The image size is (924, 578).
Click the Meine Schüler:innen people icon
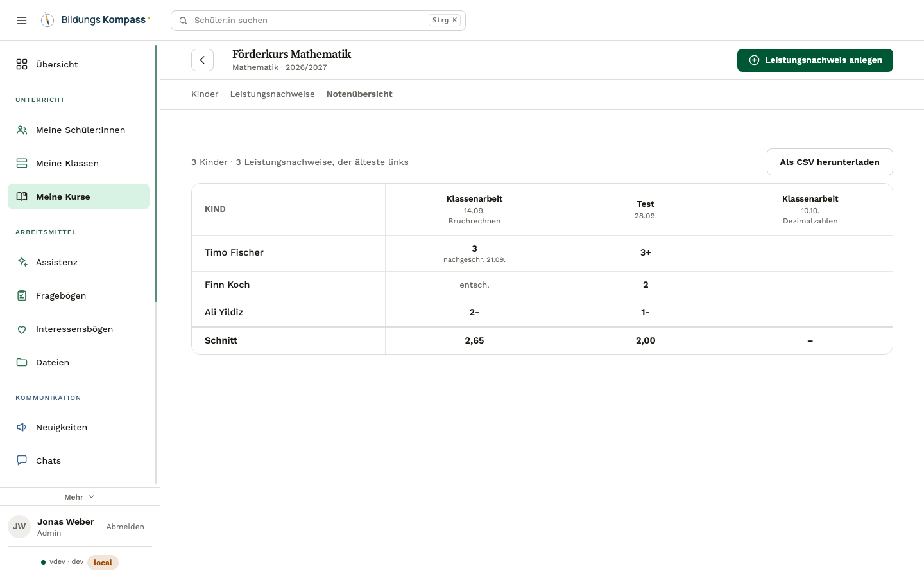(x=22, y=130)
